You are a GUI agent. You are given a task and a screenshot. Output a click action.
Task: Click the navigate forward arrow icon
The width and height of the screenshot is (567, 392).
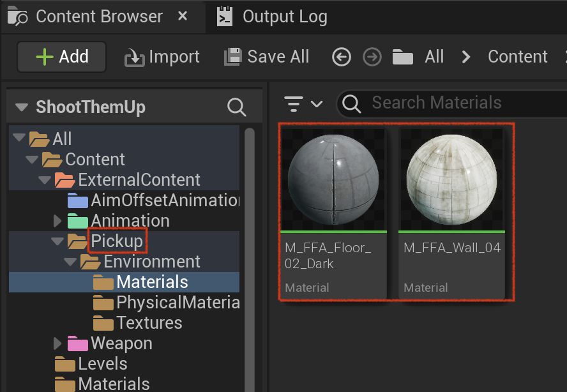(x=372, y=57)
